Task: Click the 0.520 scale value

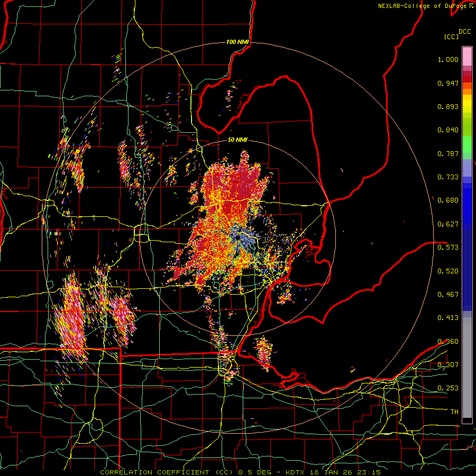Action: coord(448,271)
